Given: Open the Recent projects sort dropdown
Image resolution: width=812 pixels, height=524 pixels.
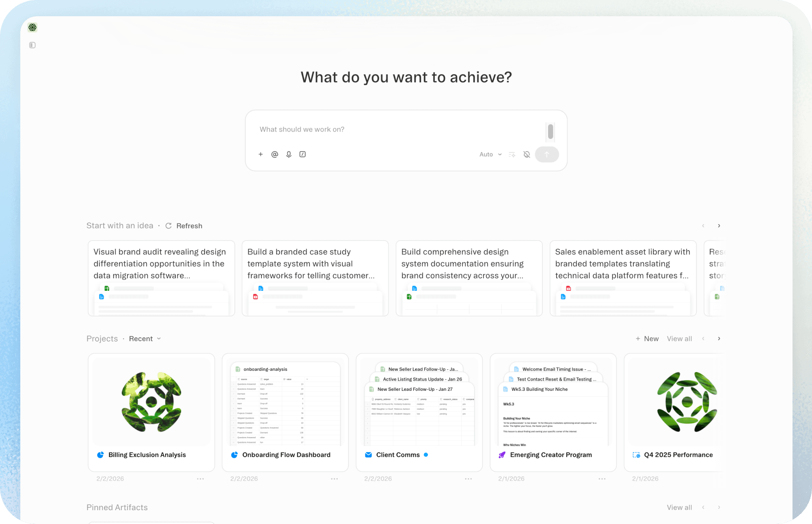Looking at the screenshot, I should click(x=145, y=339).
